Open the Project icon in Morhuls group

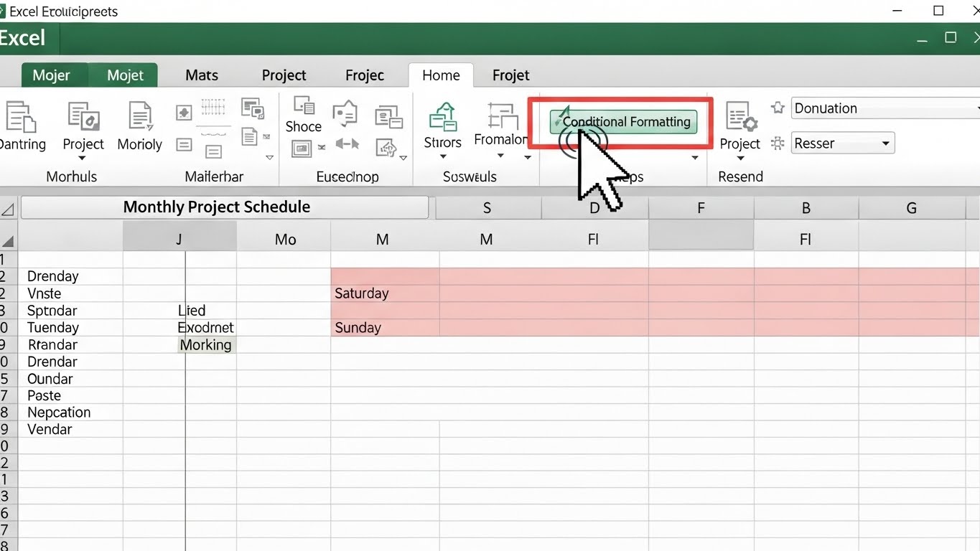[x=83, y=117]
